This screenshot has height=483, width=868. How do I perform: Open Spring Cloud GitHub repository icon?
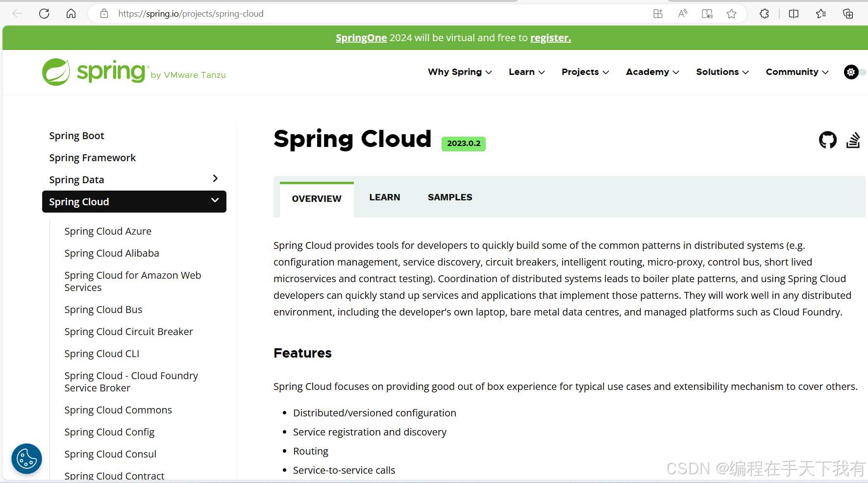point(828,140)
